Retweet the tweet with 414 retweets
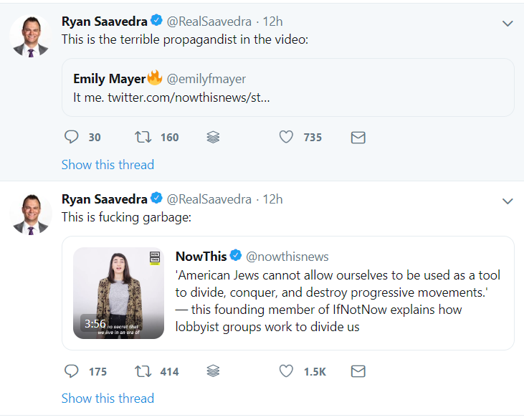 tap(142, 371)
